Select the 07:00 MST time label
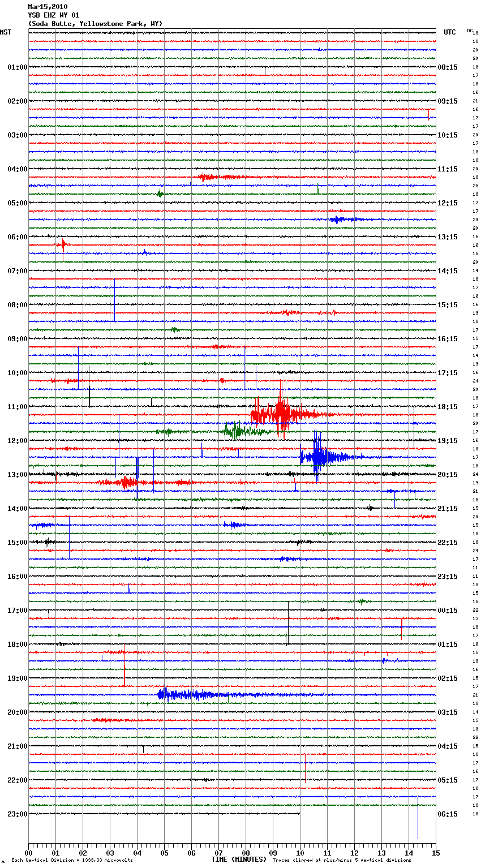 click(18, 271)
